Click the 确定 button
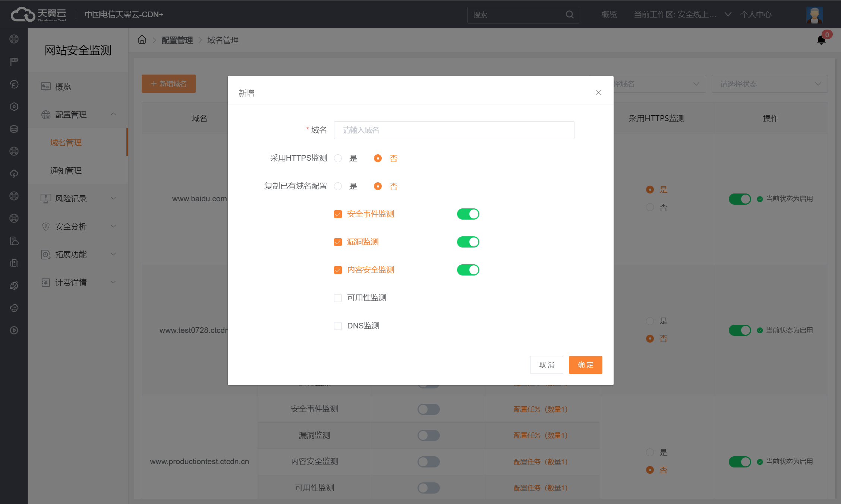 pyautogui.click(x=585, y=365)
